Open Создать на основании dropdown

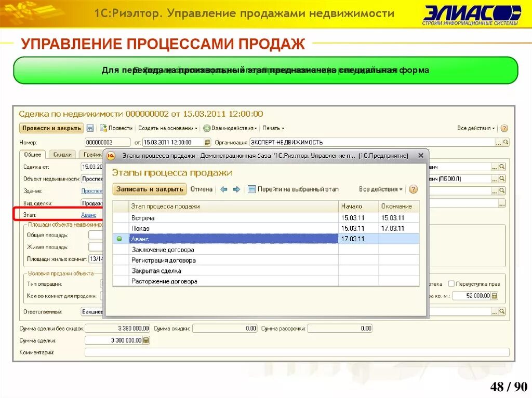coord(168,128)
